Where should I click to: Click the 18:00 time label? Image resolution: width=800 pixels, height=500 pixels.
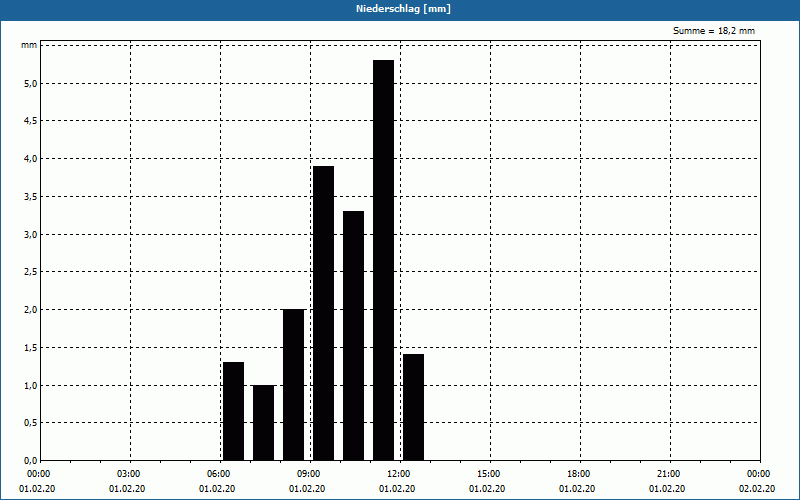(x=581, y=474)
